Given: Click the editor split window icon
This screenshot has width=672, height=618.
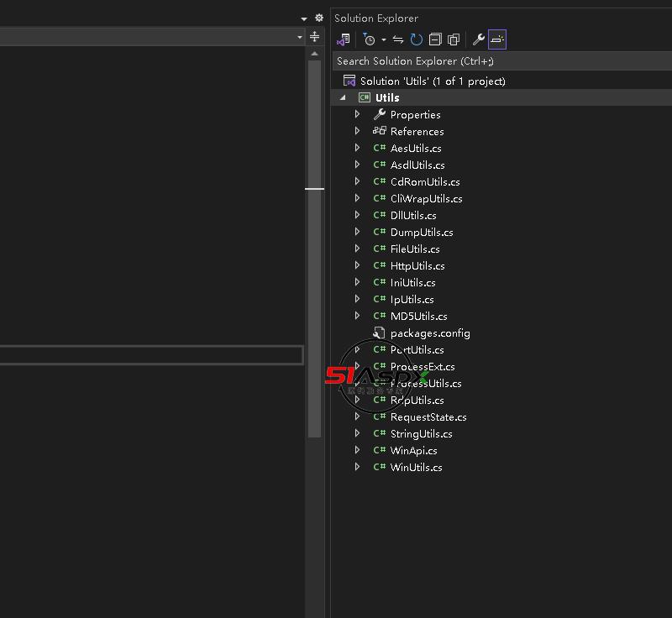Looking at the screenshot, I should [x=314, y=37].
